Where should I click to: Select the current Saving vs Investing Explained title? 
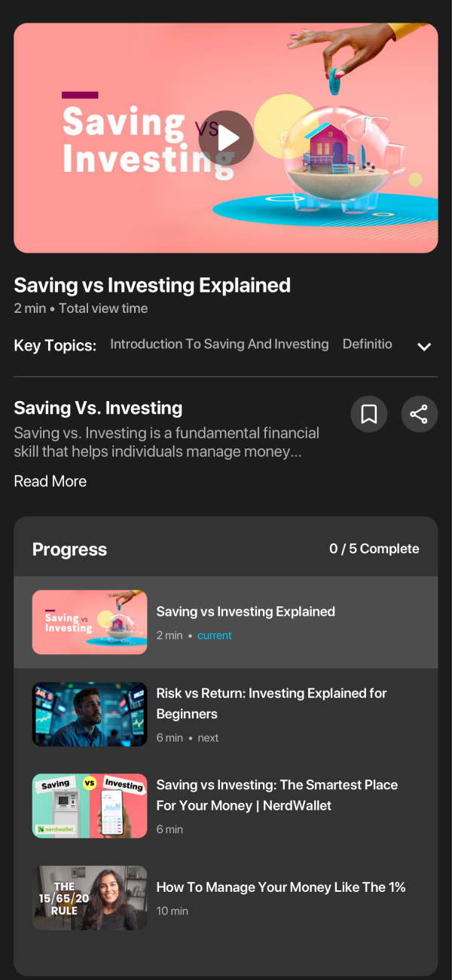click(246, 611)
